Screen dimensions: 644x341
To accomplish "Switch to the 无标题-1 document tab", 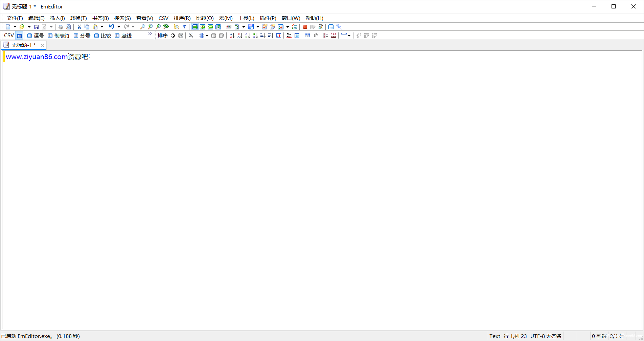I will (x=22, y=45).
